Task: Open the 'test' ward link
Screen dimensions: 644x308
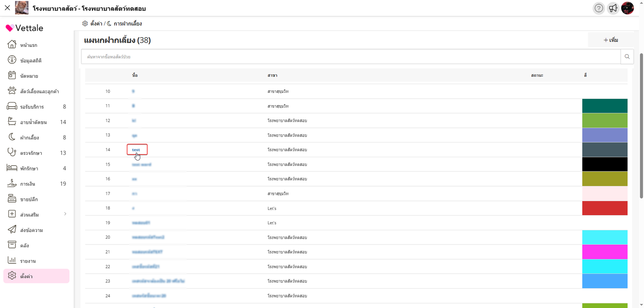Action: click(136, 150)
